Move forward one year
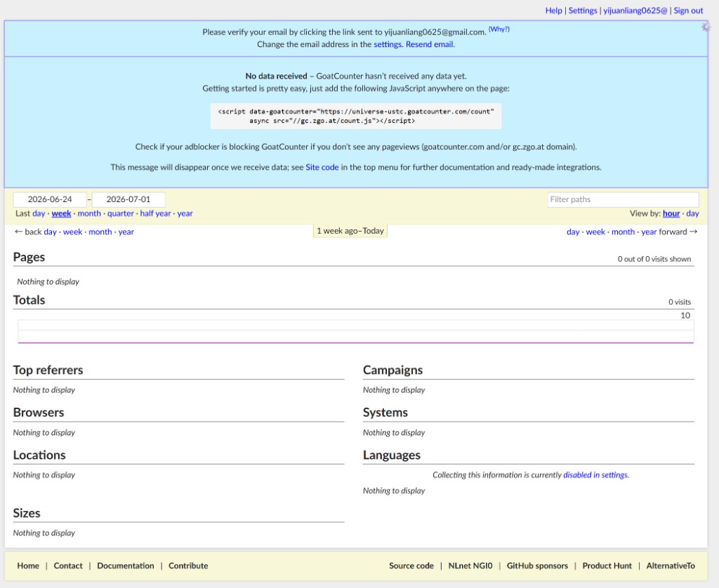This screenshot has height=588, width=719. [649, 232]
